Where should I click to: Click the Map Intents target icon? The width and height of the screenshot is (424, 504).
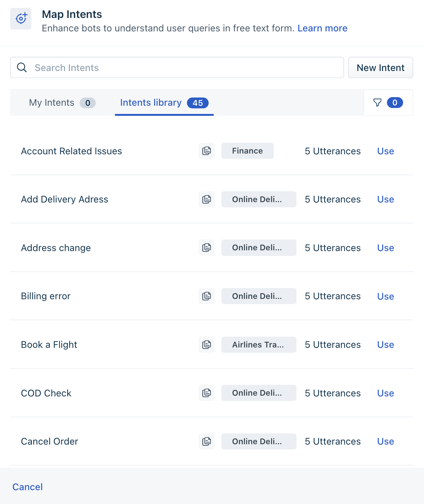point(21,19)
